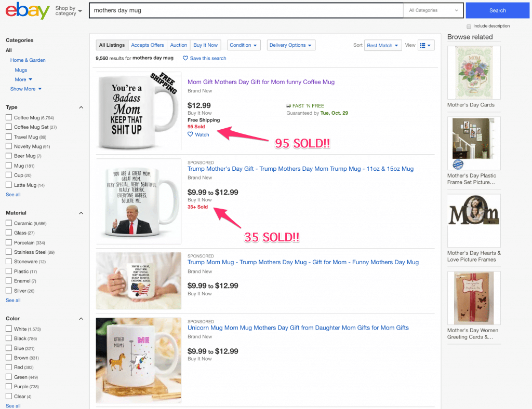Check the Coffee Mug type filter
The image size is (532, 409).
tap(8, 117)
